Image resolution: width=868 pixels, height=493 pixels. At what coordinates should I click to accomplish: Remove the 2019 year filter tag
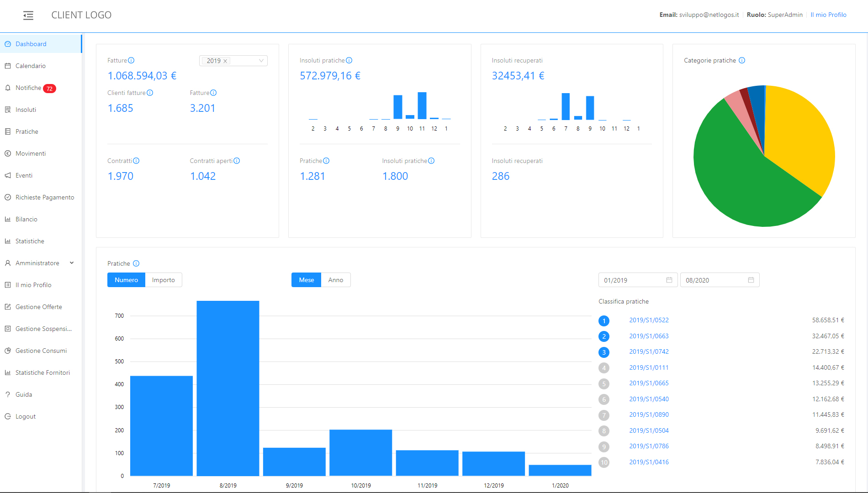coord(225,61)
